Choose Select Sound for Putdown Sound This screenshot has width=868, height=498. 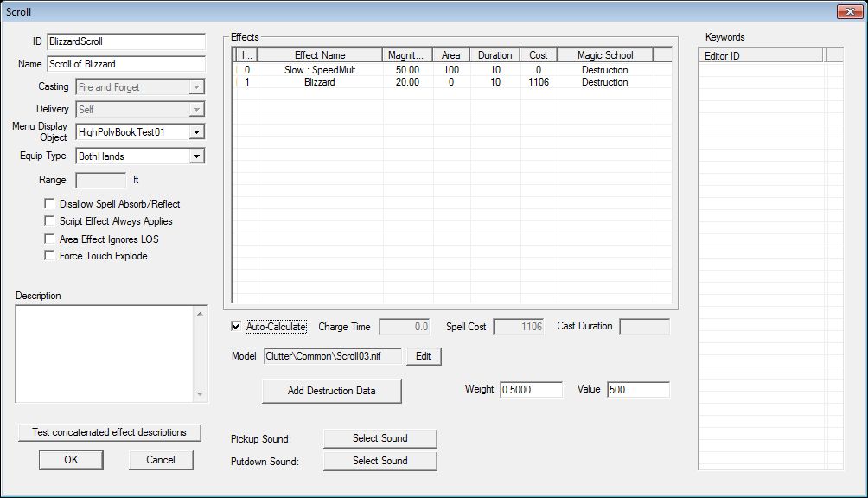[x=380, y=461]
